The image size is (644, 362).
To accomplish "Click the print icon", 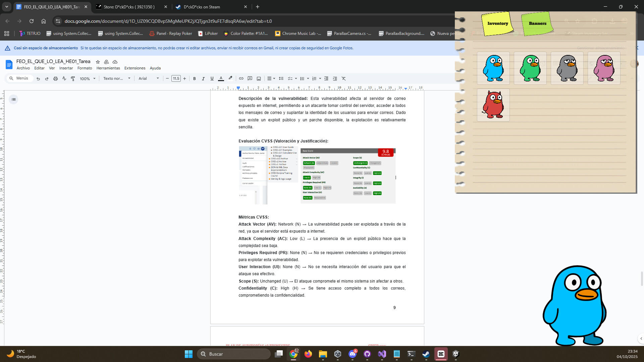I will (x=55, y=78).
